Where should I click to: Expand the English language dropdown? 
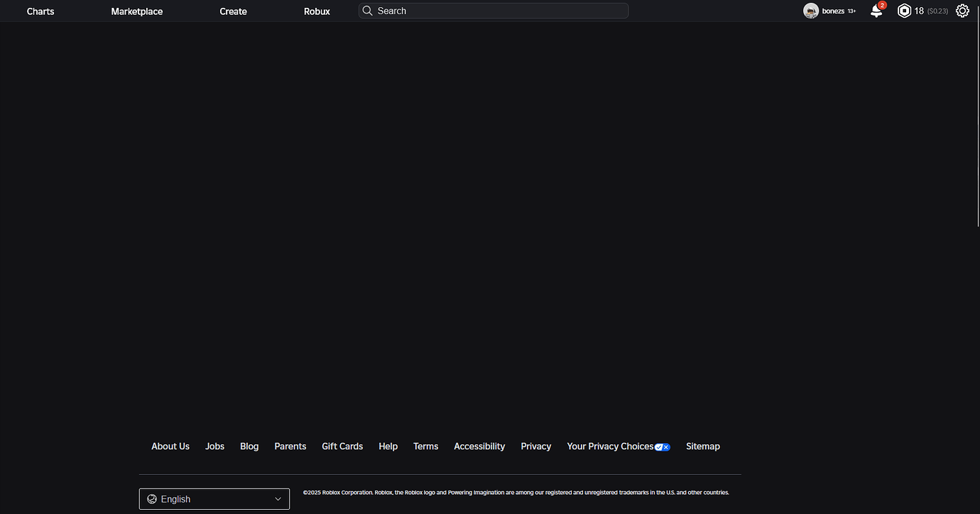(x=214, y=499)
